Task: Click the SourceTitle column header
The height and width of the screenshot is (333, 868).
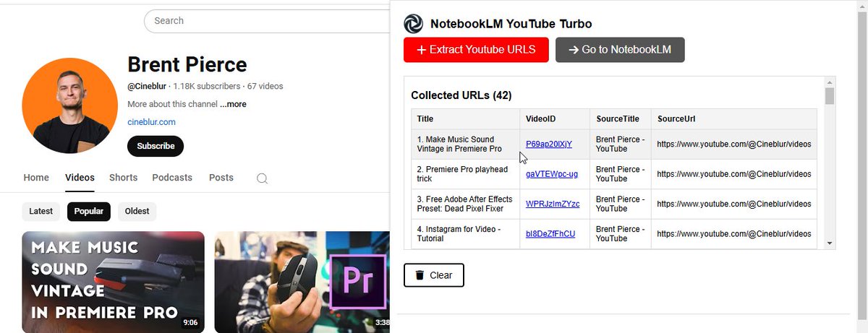Action: coord(621,118)
